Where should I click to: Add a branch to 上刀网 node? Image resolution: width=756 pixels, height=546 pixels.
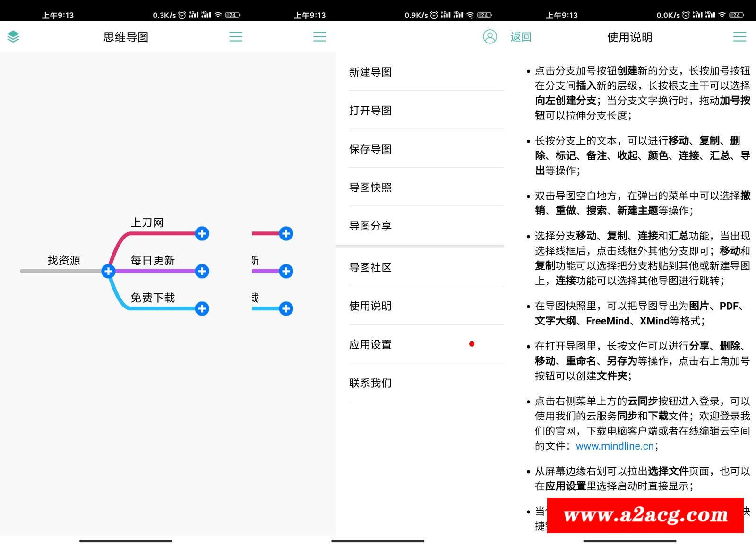click(202, 233)
